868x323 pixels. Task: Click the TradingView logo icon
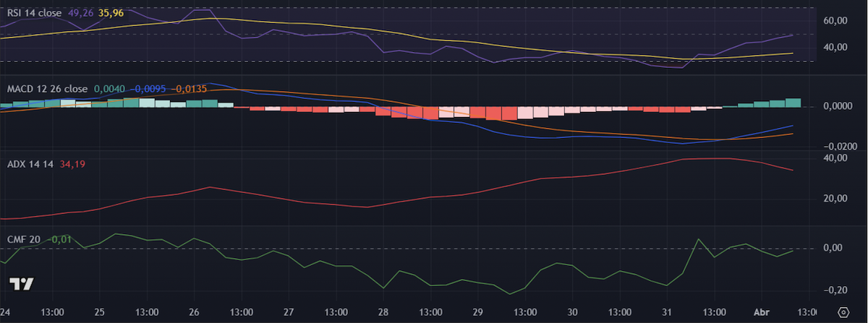pos(20,284)
